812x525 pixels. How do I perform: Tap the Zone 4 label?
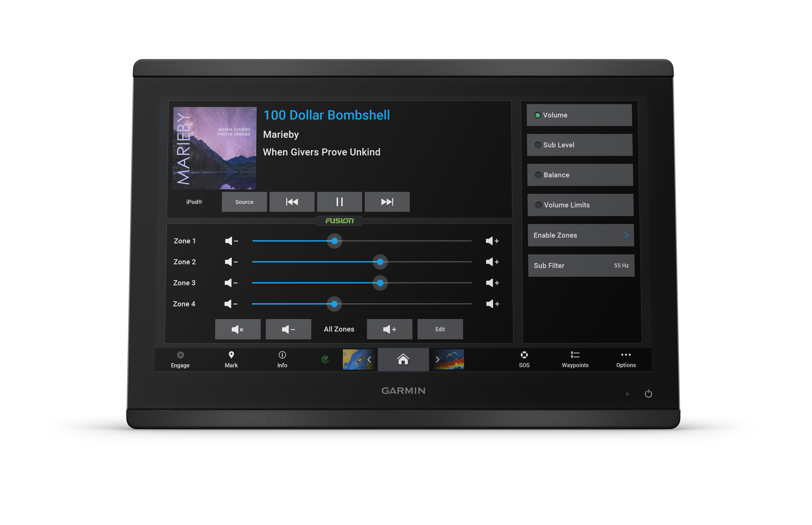(x=184, y=304)
